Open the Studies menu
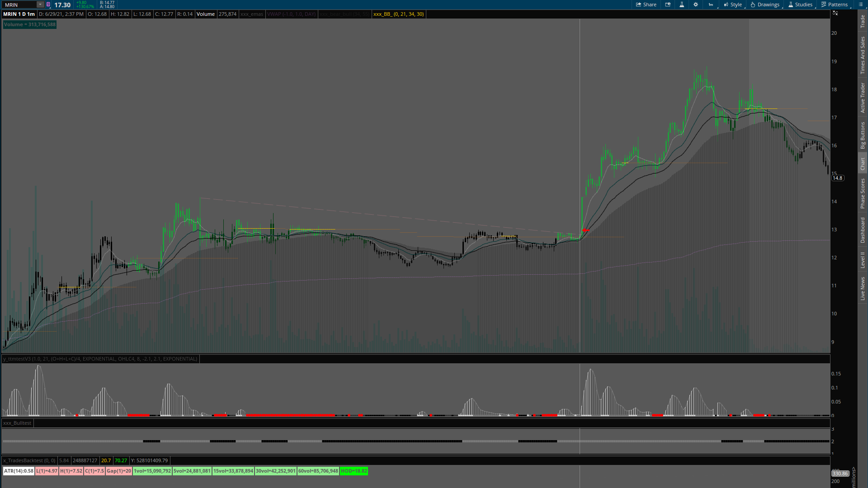 coord(800,5)
